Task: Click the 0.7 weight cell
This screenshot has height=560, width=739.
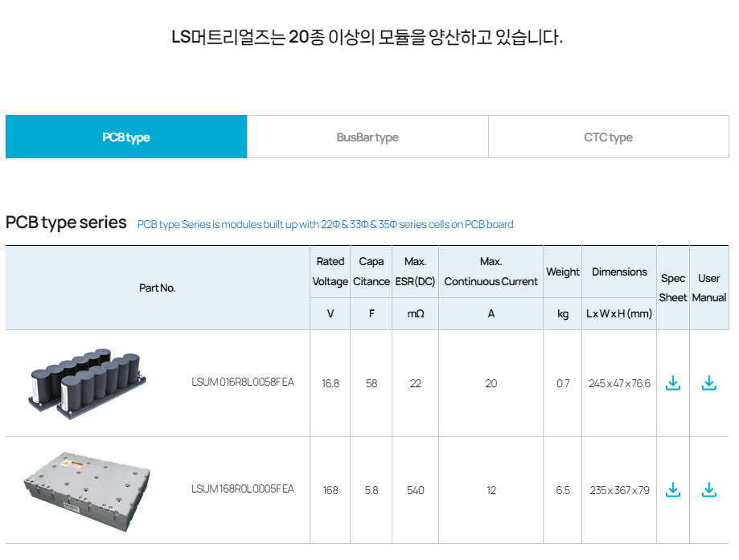Action: tap(563, 383)
